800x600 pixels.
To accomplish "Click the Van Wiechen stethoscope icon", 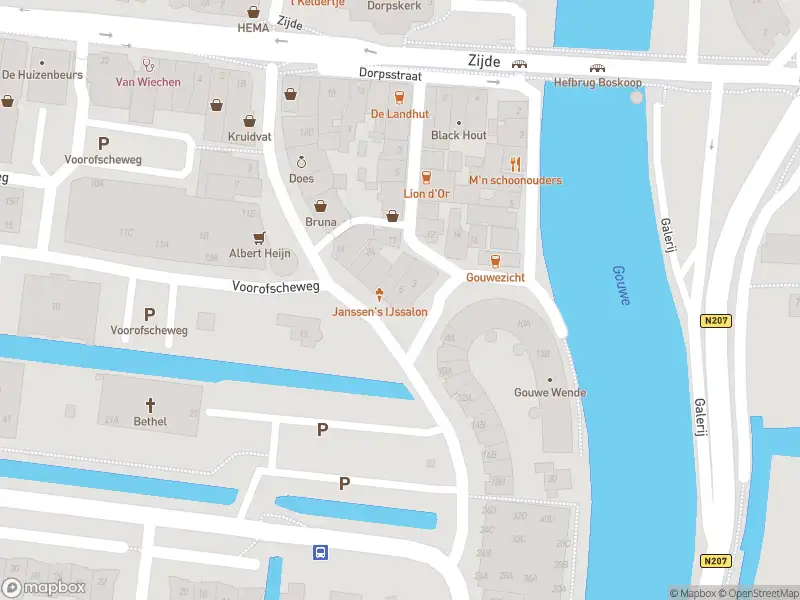I will tap(148, 65).
